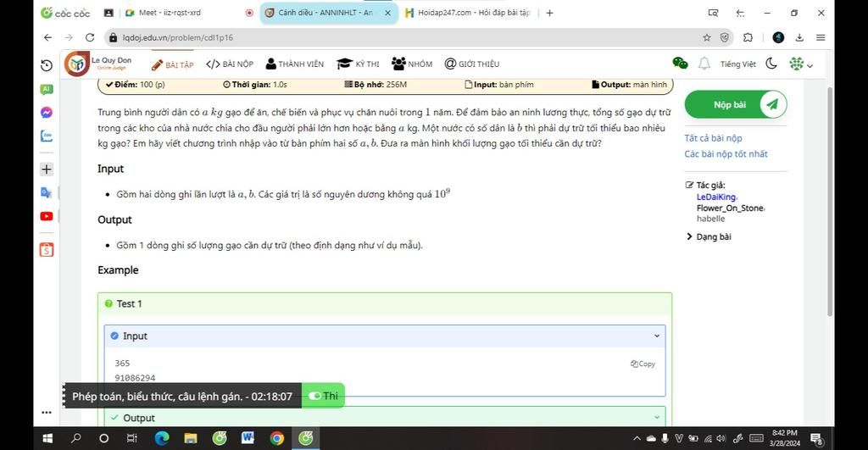This screenshot has height=450, width=868.
Task: Open the sidebar three-dot options
Action: [x=47, y=412]
